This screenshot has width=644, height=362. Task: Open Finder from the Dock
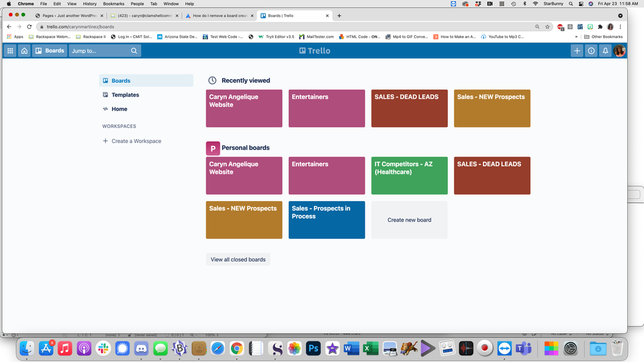coord(27,348)
